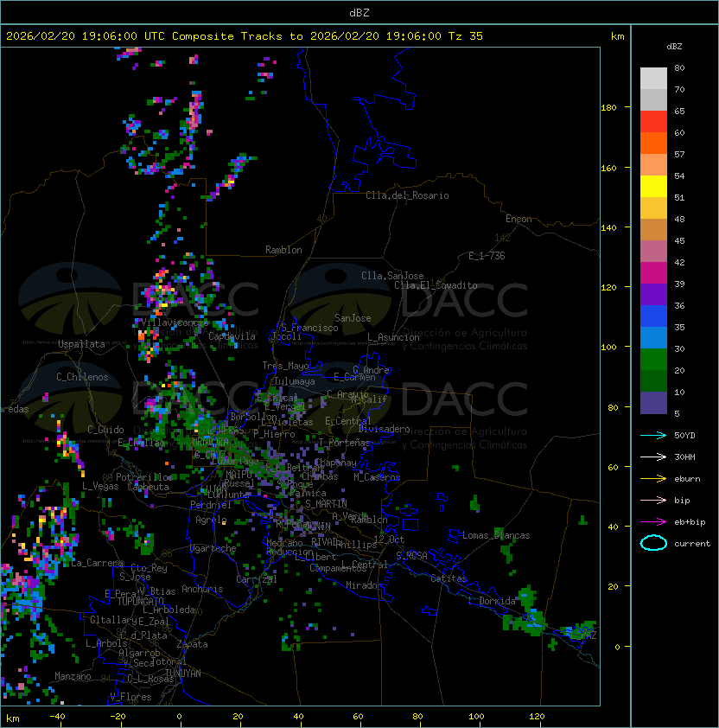Click the C_Guido place label

click(105, 430)
